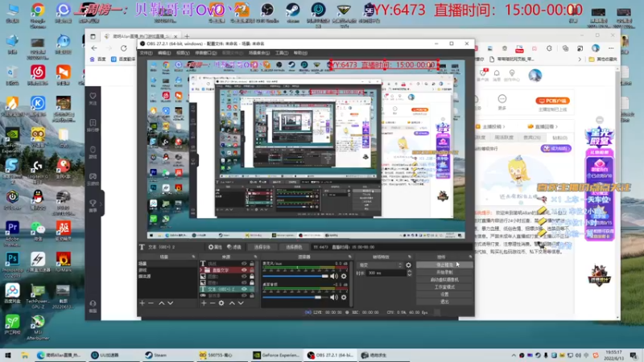Screen dimensions: 644x362
Task: Add a new source with plus icon
Action: tap(204, 303)
